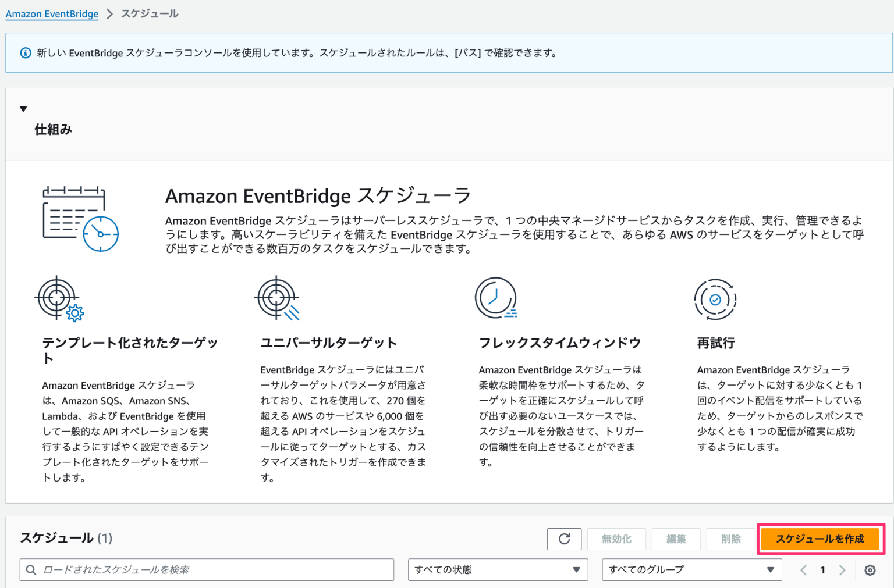Click the info icon in the banner
Image resolution: width=894 pixels, height=588 pixels.
tap(25, 53)
